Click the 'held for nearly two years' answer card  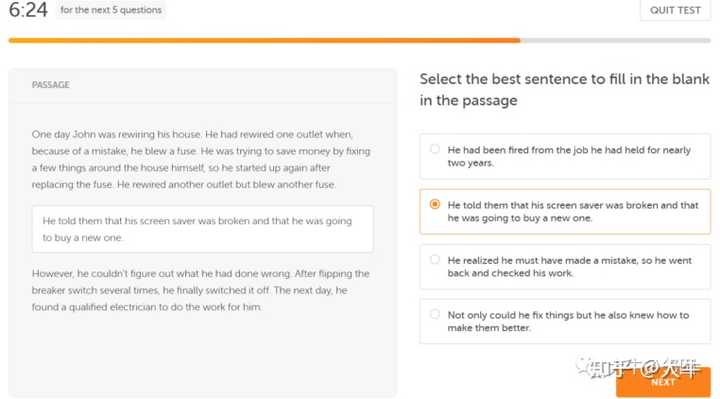(565, 156)
